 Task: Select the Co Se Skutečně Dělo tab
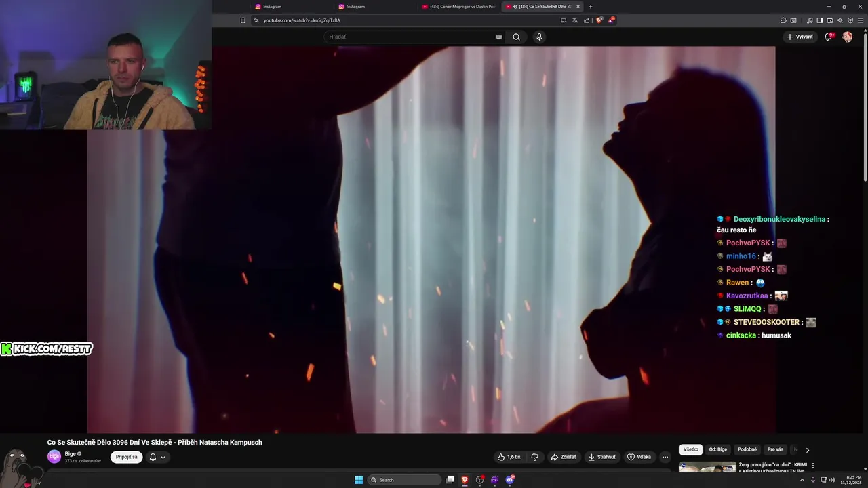[x=541, y=7]
